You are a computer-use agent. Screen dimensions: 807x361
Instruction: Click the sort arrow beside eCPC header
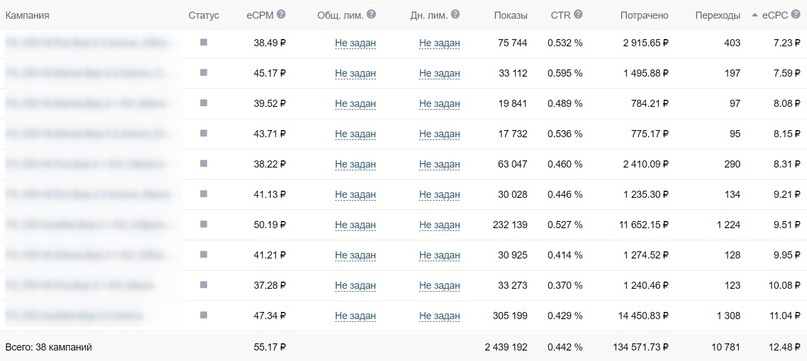tap(755, 15)
